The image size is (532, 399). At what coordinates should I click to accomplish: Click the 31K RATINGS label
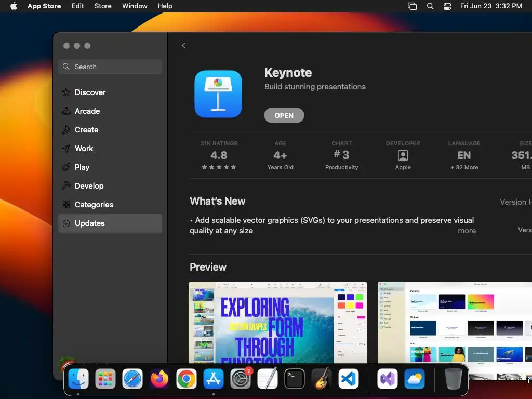[x=219, y=143]
